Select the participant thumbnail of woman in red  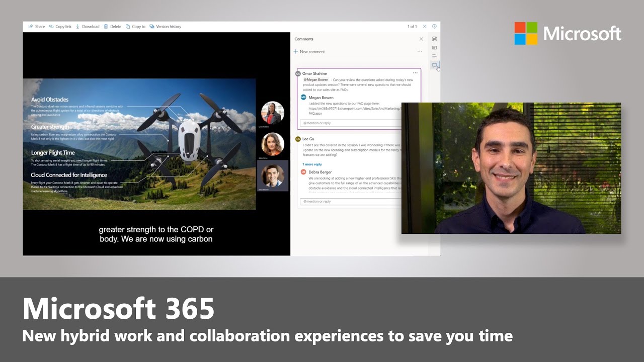273,113
